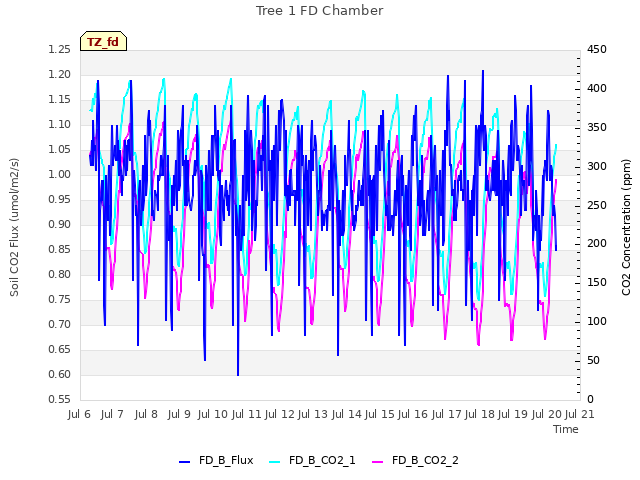Click the 0.60 left-axis tick label
This screenshot has height=480, width=640.
click(x=60, y=374)
